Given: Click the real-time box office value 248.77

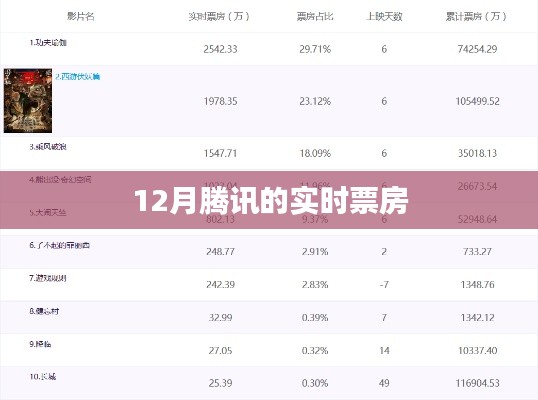Looking at the screenshot, I should 220,251.
